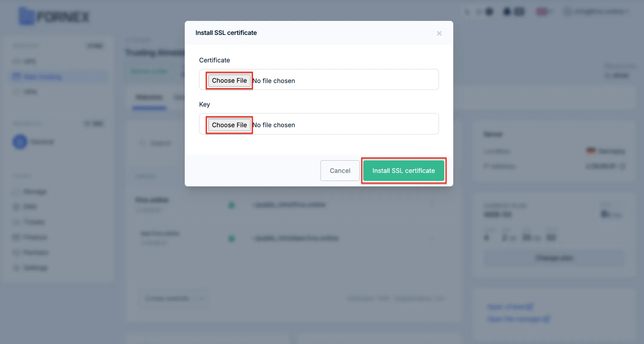Copy the server IP address icon
Screen dimensions: 644x344
(x=622, y=166)
